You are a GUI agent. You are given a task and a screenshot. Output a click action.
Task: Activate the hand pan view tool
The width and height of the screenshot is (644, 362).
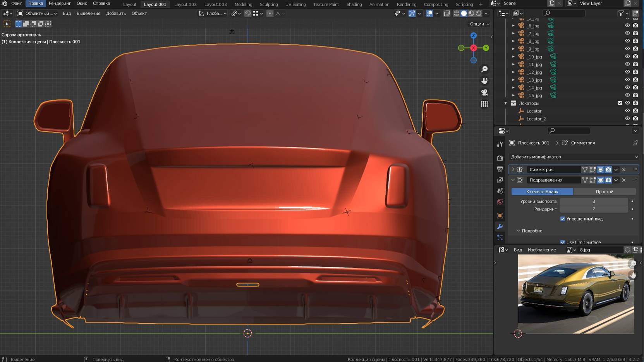[484, 81]
